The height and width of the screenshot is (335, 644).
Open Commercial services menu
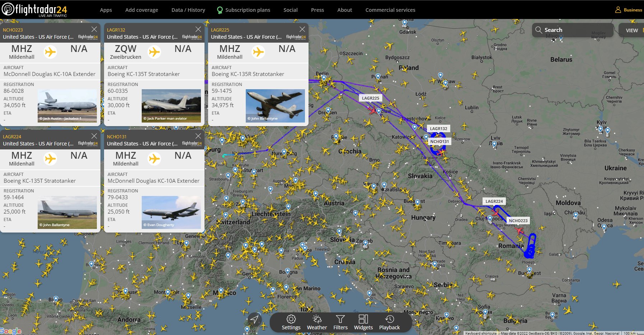[390, 10]
